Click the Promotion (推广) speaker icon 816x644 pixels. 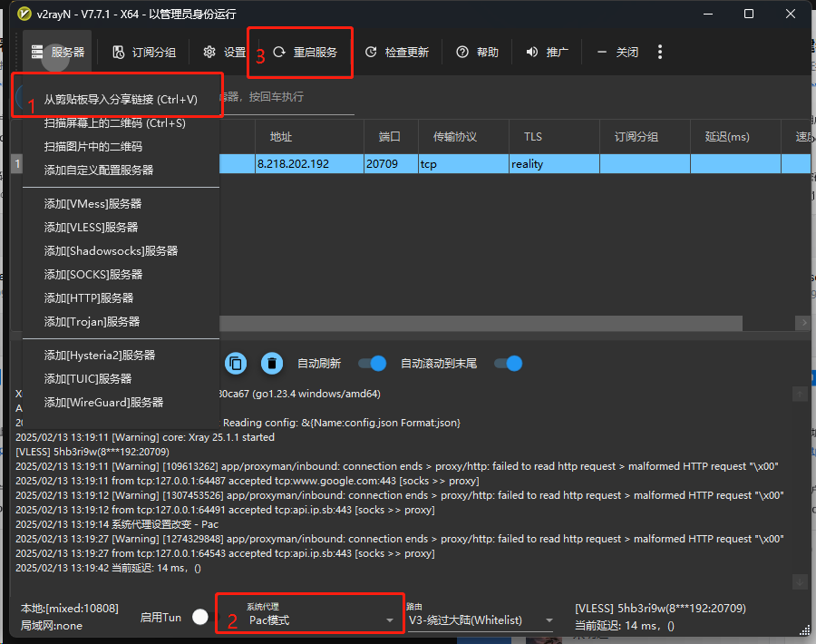[532, 53]
